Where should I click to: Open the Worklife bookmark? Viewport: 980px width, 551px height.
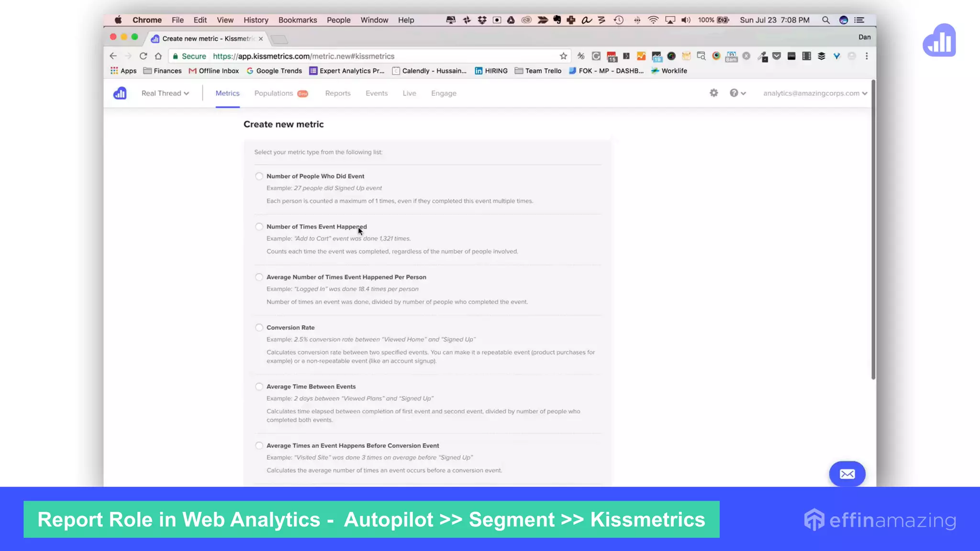coord(669,71)
